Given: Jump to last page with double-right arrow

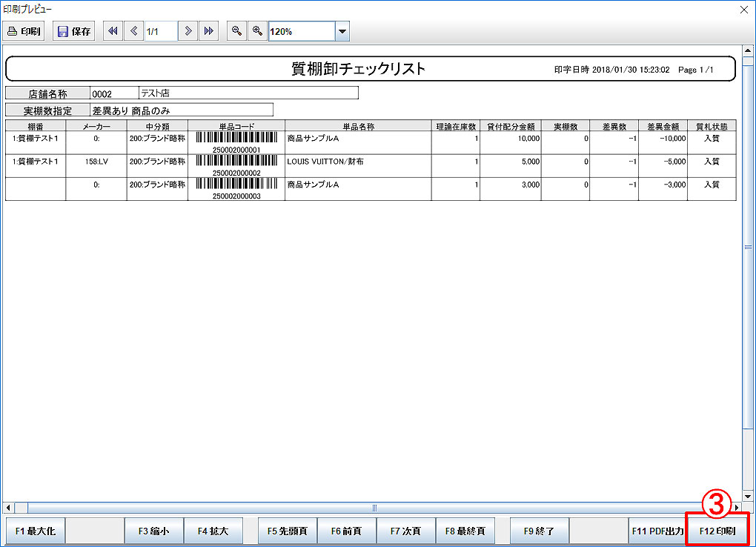Looking at the screenshot, I should [x=208, y=31].
